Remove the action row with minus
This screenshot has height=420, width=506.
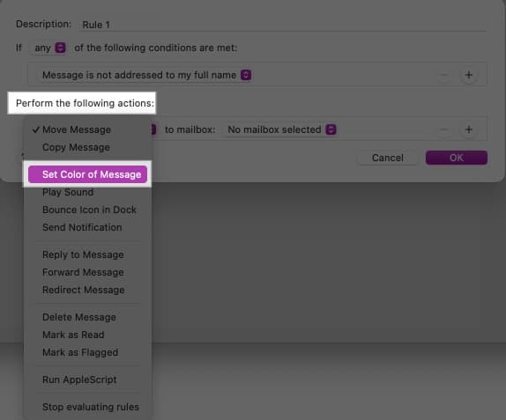(444, 129)
